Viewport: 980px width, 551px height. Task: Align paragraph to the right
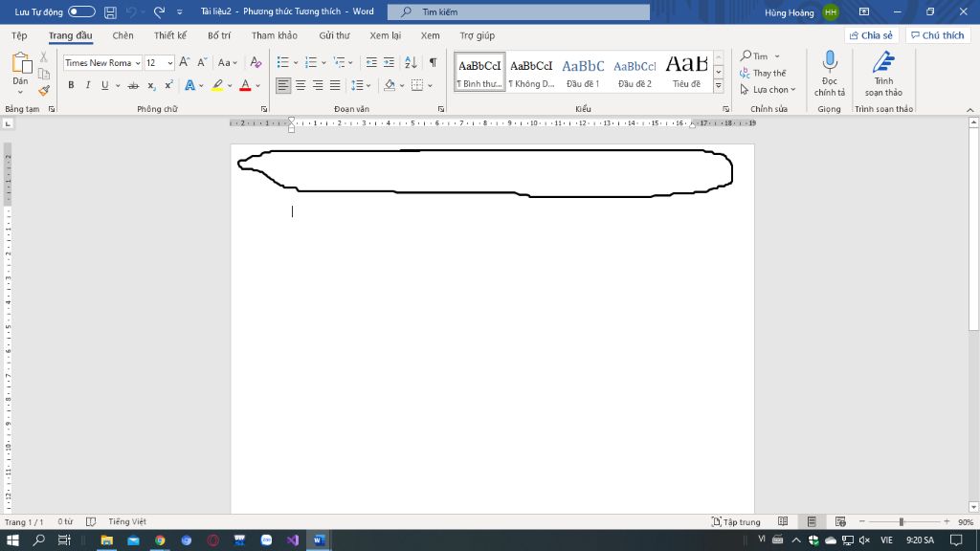(x=318, y=85)
